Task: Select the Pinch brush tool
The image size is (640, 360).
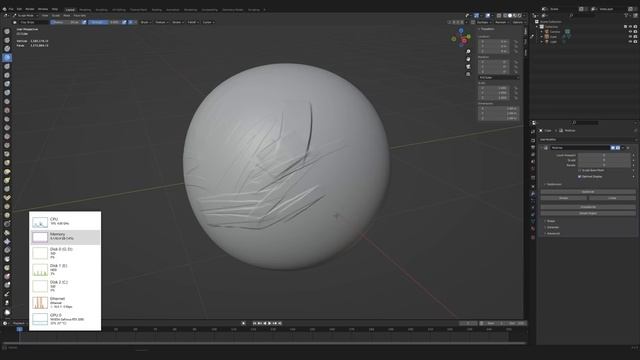Action: tap(7, 154)
